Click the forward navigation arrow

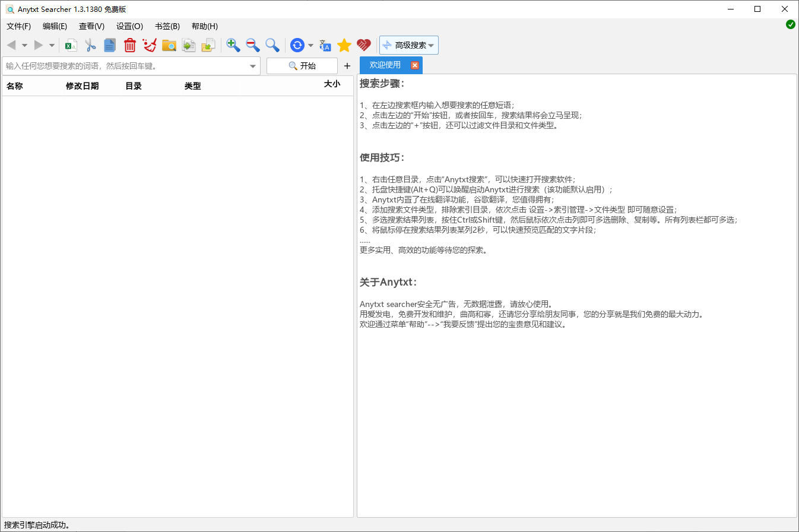39,45
